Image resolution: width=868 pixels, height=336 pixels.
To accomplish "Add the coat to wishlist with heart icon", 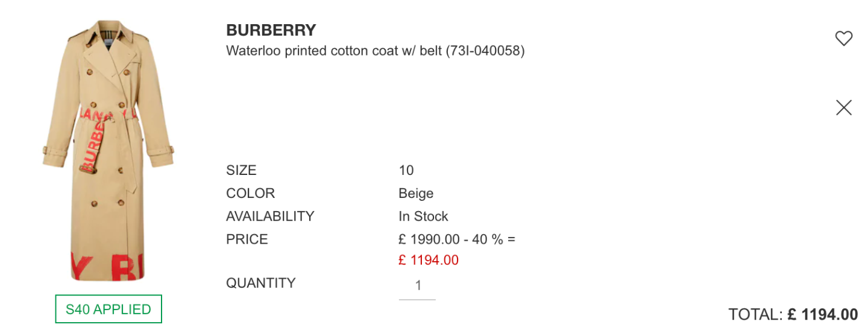I will tap(843, 39).
